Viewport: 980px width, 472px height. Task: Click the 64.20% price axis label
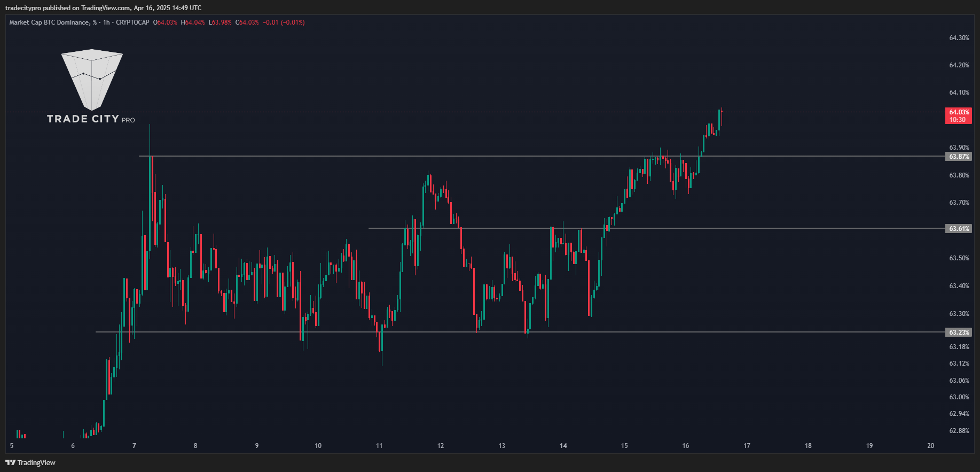pos(959,65)
